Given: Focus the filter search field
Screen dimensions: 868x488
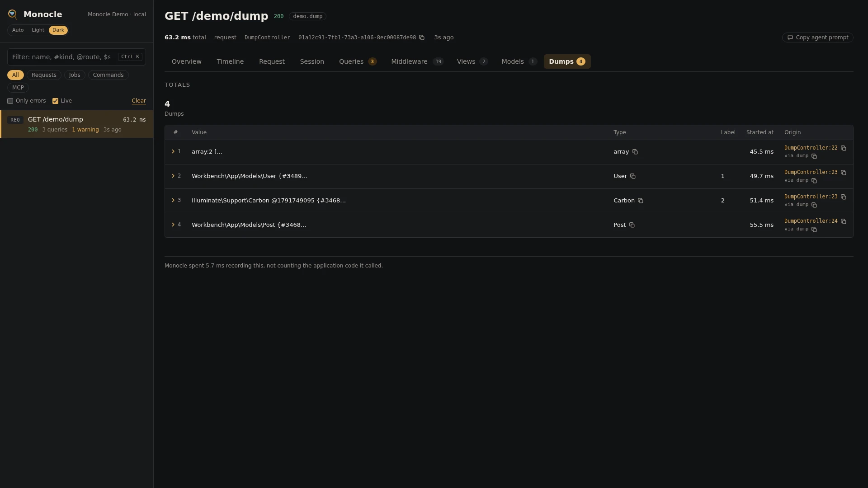Looking at the screenshot, I should click(x=76, y=57).
